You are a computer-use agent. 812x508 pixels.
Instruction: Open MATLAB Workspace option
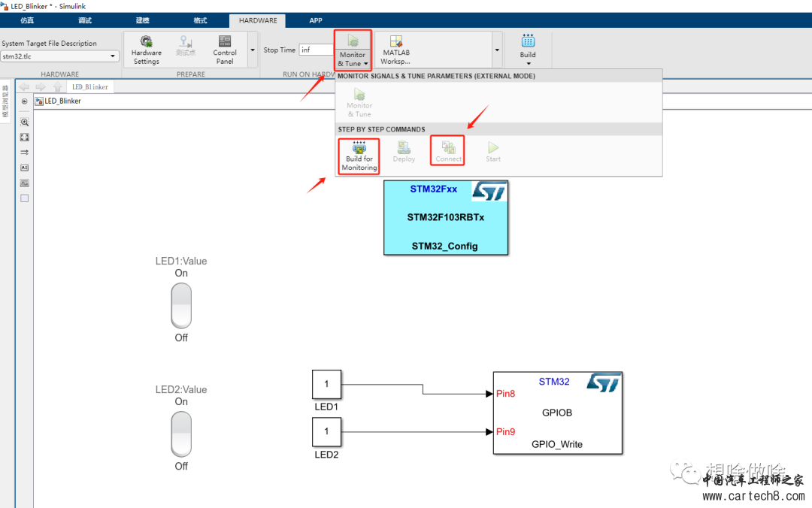pyautogui.click(x=396, y=50)
